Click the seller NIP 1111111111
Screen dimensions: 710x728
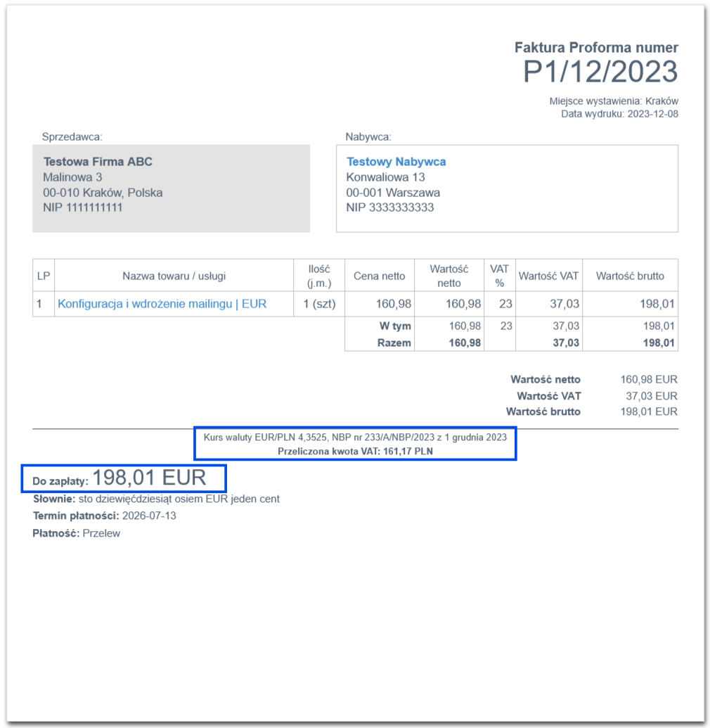click(x=83, y=207)
